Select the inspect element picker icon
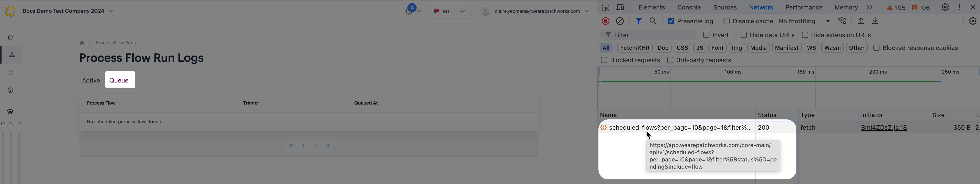This screenshot has width=980, height=184. 606,7
